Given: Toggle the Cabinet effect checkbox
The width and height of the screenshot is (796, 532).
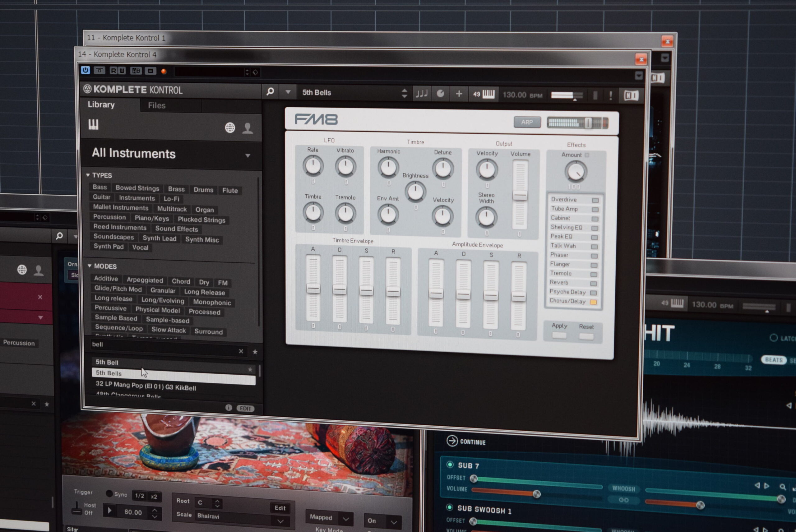Looking at the screenshot, I should tap(595, 219).
